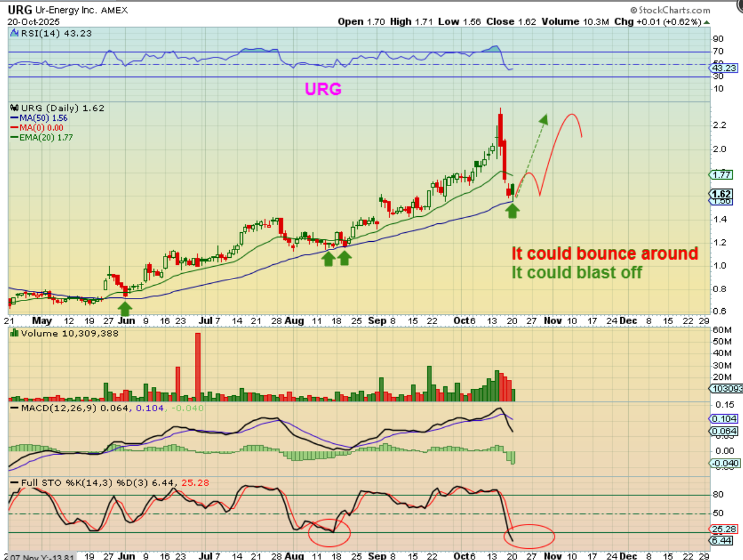The image size is (743, 560).
Task: Click the It could bounce around note
Action: [605, 253]
